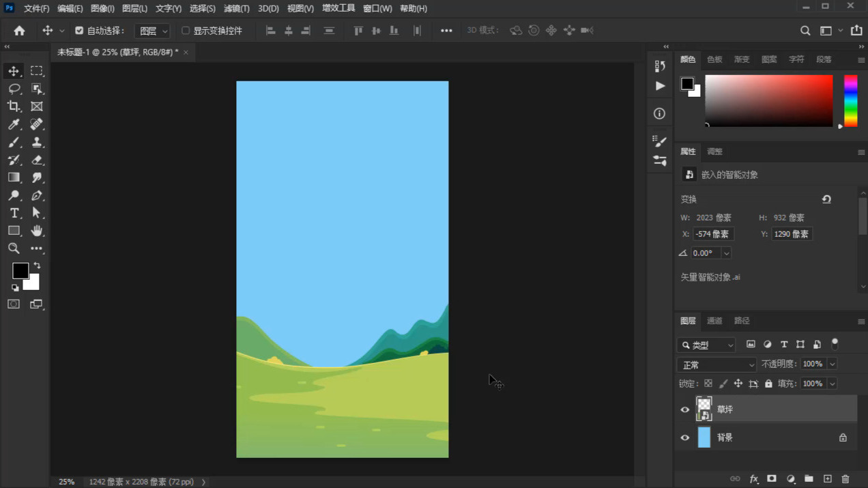
Task: Open the fill 填充 dropdown arrow
Action: coord(832,384)
